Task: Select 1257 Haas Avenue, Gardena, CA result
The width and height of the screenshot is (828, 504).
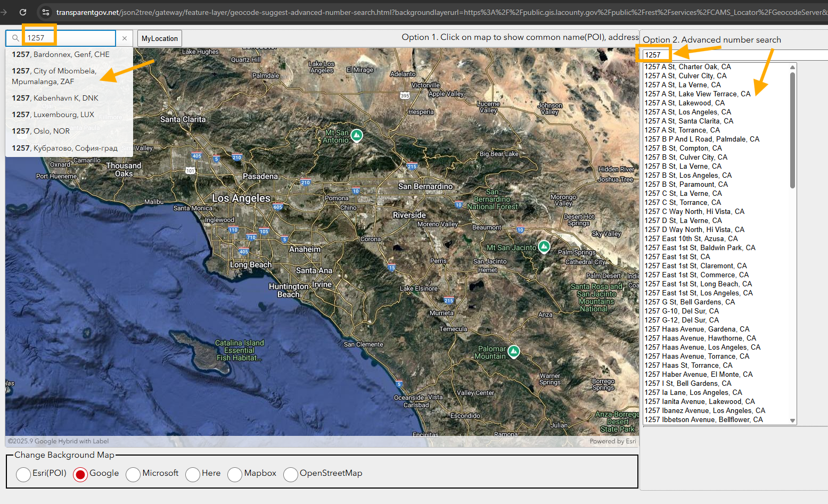Action: pos(696,329)
